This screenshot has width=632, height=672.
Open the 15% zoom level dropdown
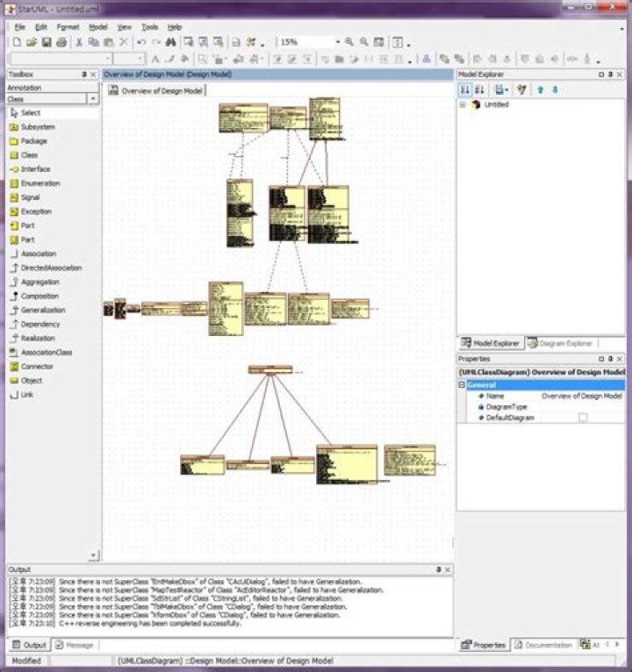tap(337, 42)
